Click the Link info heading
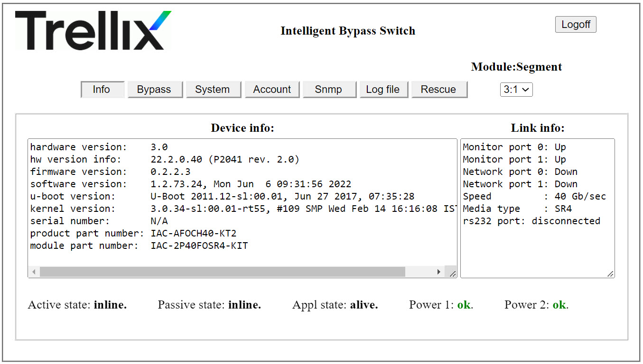643x364 pixels. click(x=538, y=128)
